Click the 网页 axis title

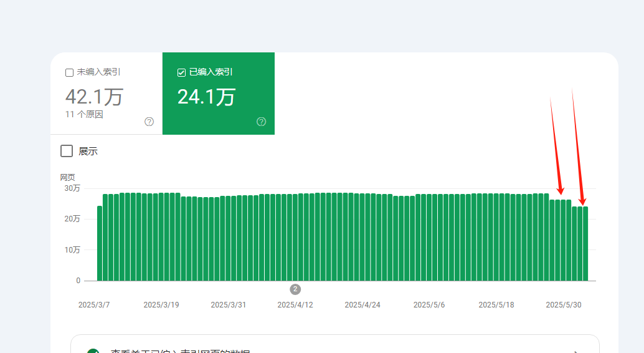click(68, 177)
